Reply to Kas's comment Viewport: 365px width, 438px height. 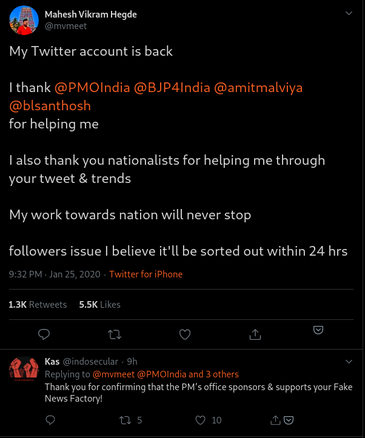pyautogui.click(x=50, y=420)
